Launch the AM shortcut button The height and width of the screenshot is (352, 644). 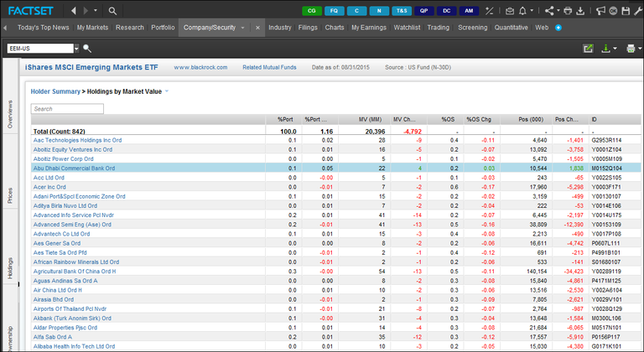(x=469, y=11)
